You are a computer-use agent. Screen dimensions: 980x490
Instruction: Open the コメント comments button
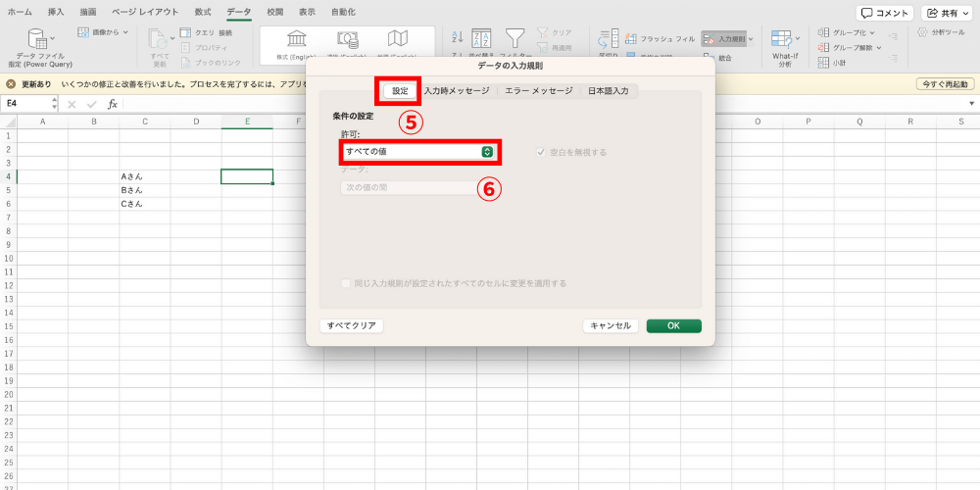pos(884,13)
